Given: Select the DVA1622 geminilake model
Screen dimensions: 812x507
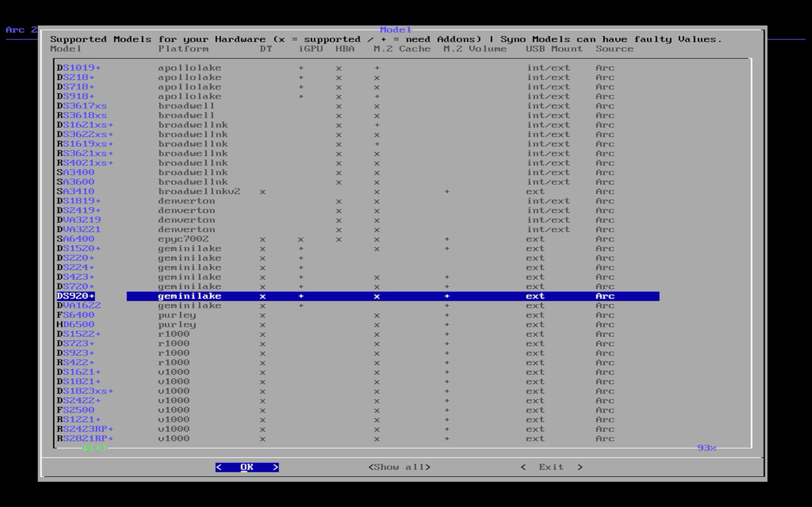Looking at the screenshot, I should pos(79,306).
